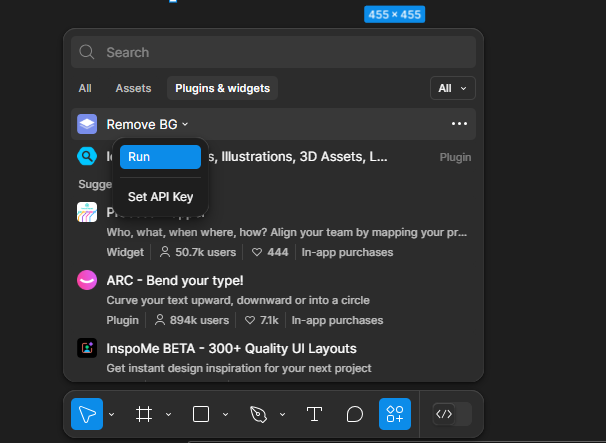The image size is (606, 443).
Task: Select the Move tool in toolbar
Action: [87, 414]
